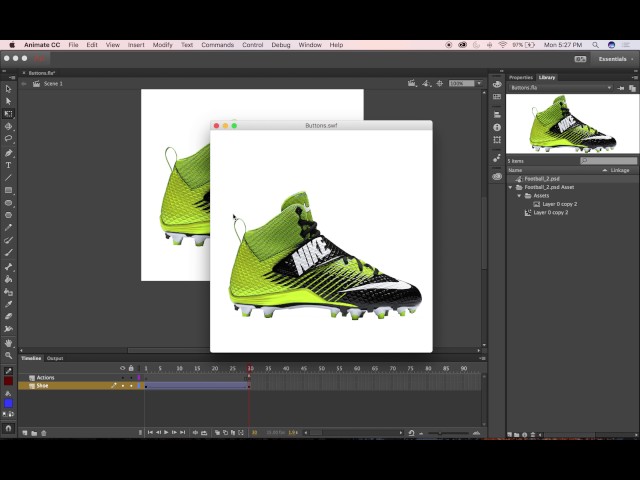Image resolution: width=640 pixels, height=480 pixels.
Task: Lock the Shoe layer
Action: 131,386
